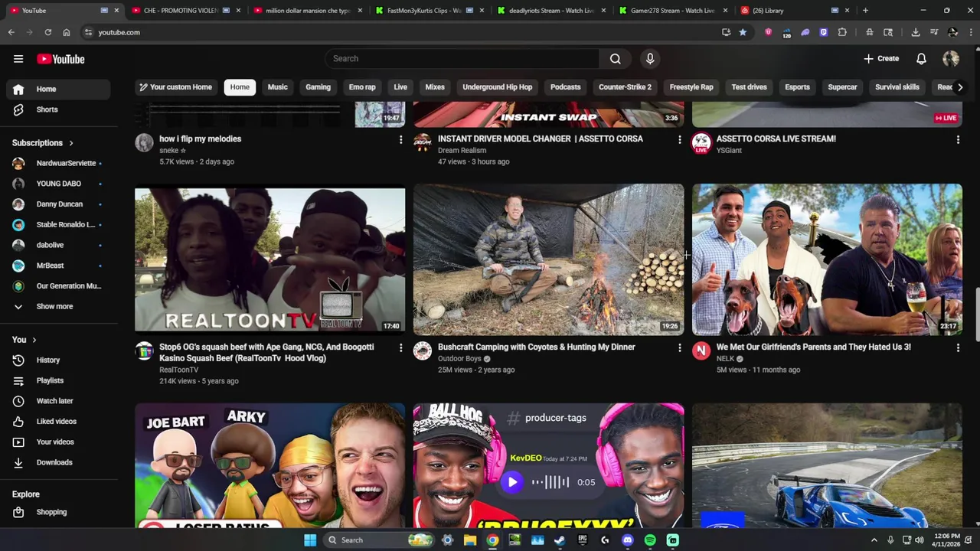Open options for We Met Our Girlfriend's Parents video
980x551 pixels.
(x=958, y=348)
